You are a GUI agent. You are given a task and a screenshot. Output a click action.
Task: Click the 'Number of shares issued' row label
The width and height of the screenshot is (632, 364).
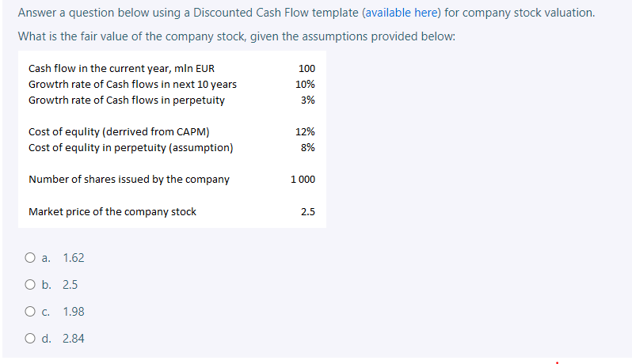click(128, 179)
